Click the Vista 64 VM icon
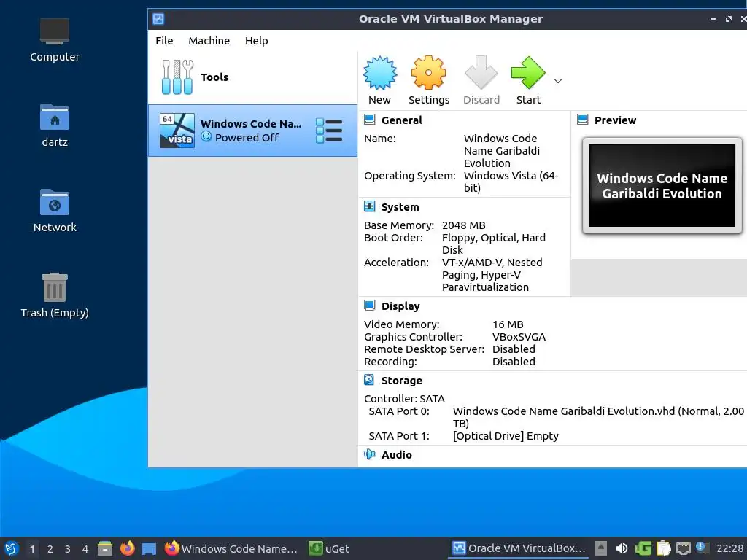747x560 pixels. coord(177,131)
